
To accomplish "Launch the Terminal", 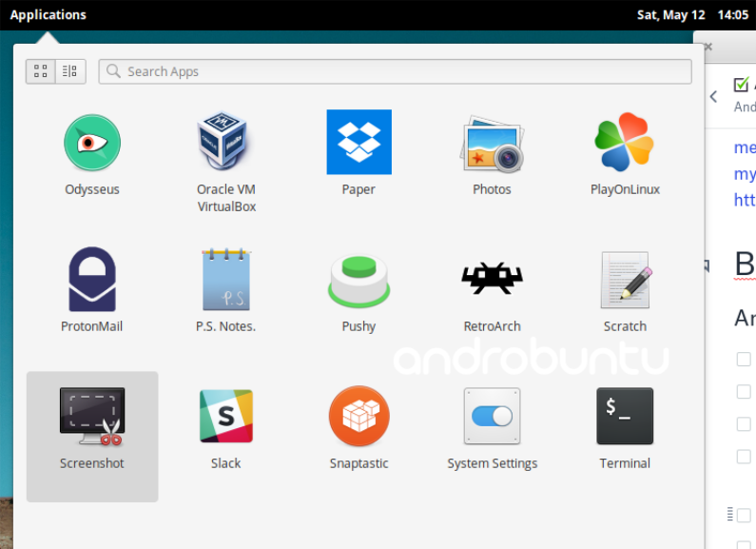I will 625,416.
